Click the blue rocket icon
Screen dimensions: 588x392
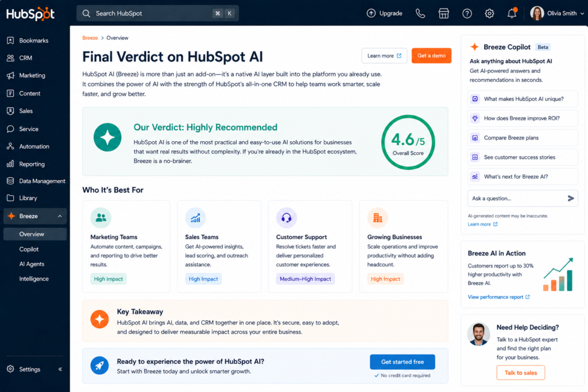(x=100, y=366)
